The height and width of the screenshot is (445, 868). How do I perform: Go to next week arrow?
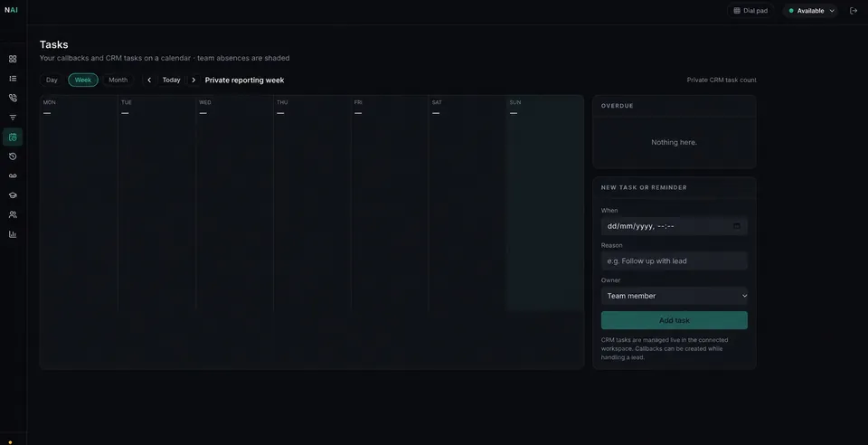(193, 80)
